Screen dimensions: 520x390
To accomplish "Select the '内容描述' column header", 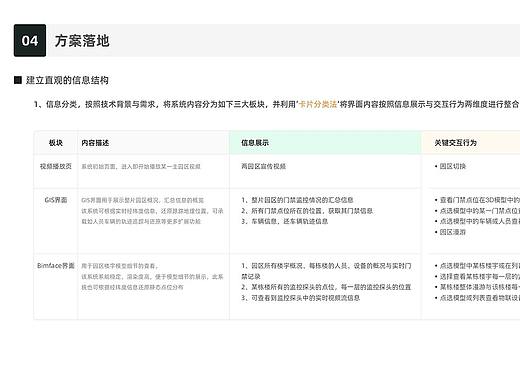I will tap(95, 143).
